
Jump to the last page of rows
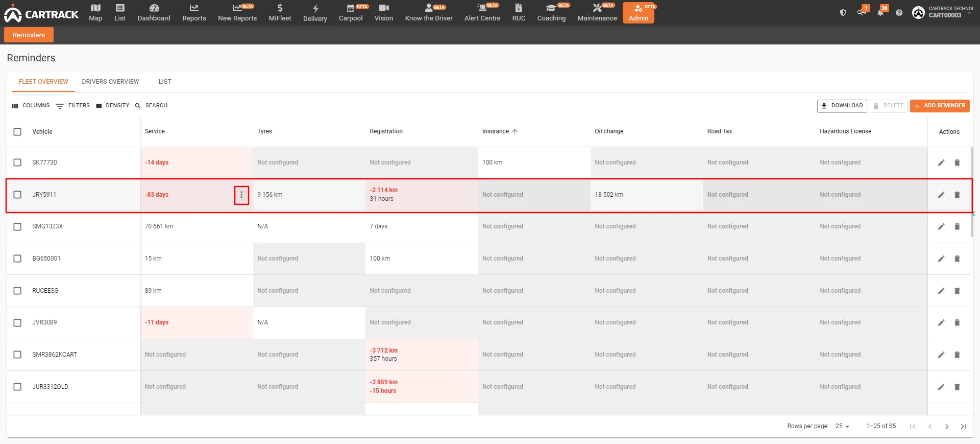(964, 427)
